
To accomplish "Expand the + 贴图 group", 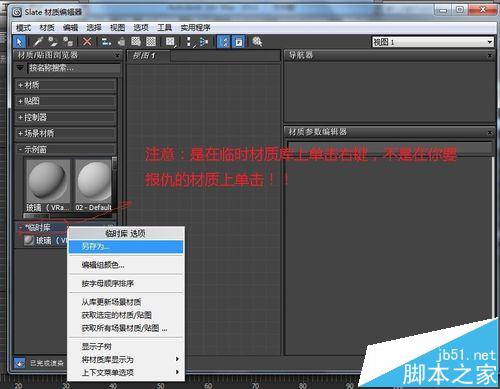I will [x=66, y=101].
